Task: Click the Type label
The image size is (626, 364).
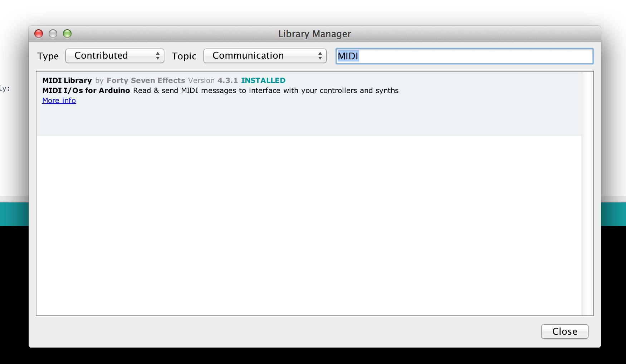Action: [48, 56]
